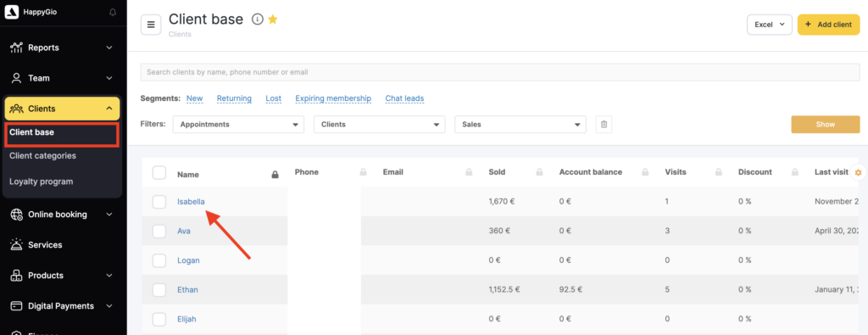This screenshot has height=335, width=868.
Task: Toggle the favorite star icon
Action: (x=272, y=20)
